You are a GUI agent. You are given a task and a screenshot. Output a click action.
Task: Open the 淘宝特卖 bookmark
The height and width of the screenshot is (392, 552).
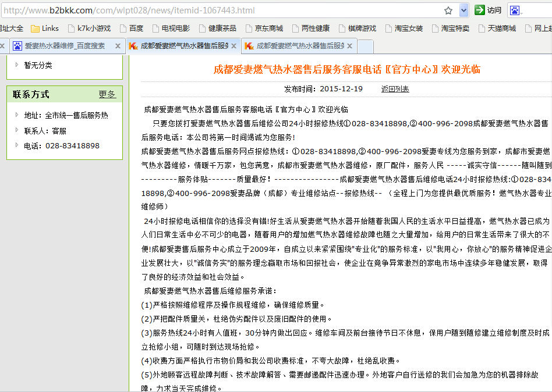pos(451,28)
